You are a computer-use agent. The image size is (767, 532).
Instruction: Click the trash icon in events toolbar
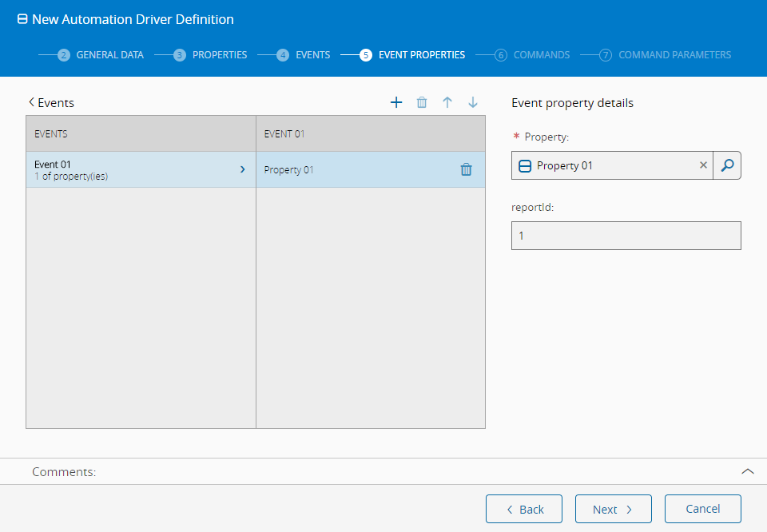pos(422,102)
